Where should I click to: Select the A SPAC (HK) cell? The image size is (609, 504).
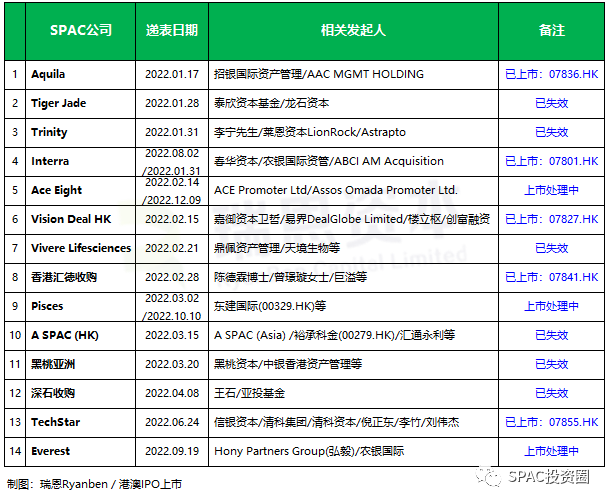80,335
